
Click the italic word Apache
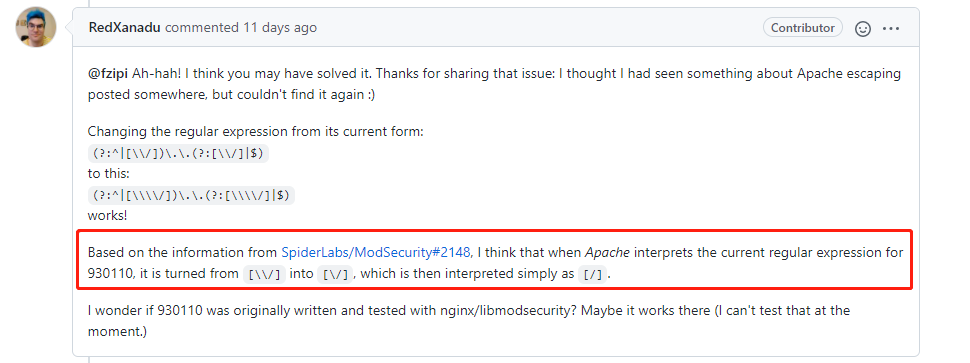pos(607,252)
